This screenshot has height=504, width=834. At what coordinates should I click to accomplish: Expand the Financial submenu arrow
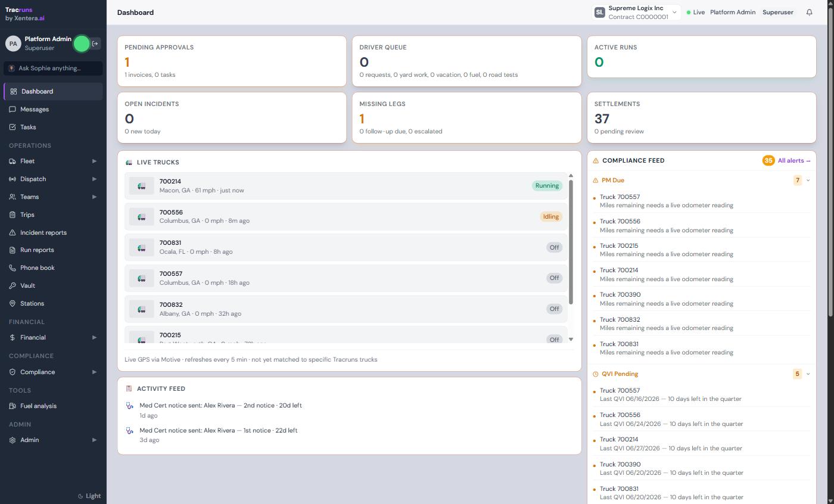coord(94,338)
